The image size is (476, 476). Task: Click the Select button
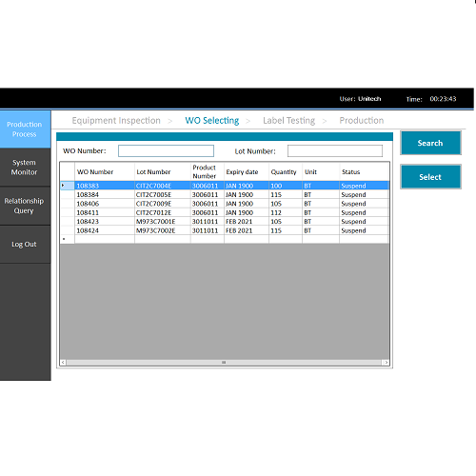pos(430,177)
